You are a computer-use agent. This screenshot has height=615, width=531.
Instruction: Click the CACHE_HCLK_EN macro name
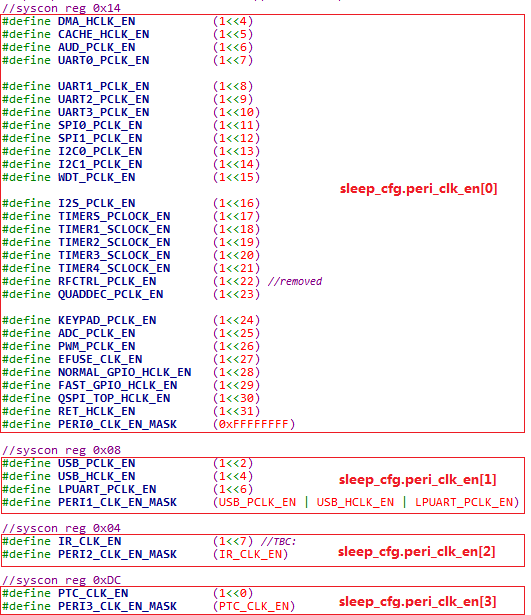tap(104, 34)
